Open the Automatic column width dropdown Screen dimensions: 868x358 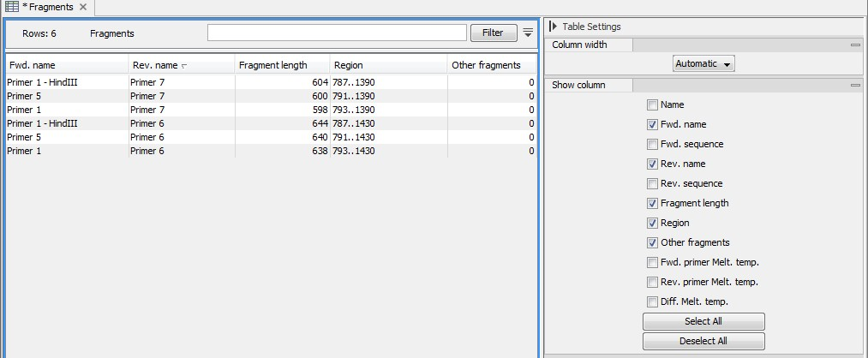[x=703, y=63]
